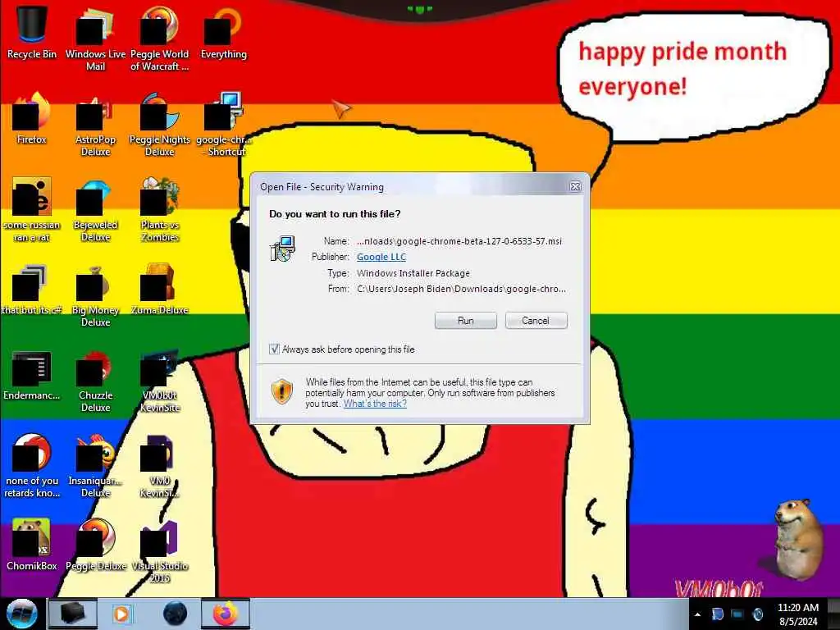840x630 pixels.
Task: Click the Cancel button in security warning
Action: coord(536,321)
